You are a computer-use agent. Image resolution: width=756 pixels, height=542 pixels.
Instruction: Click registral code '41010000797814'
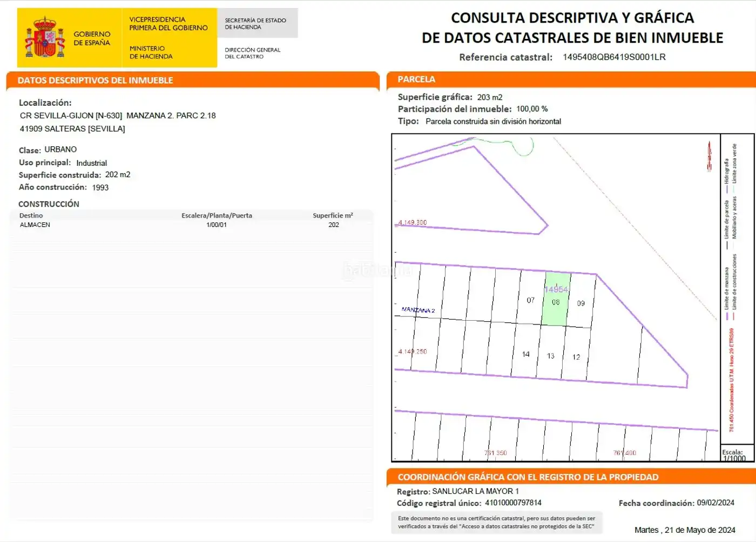[513, 503]
